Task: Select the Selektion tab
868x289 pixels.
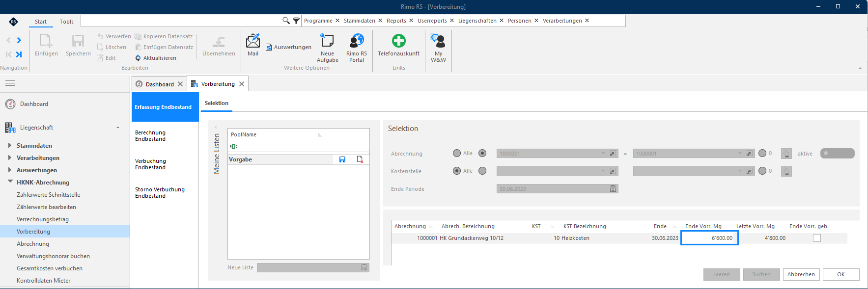Action: [217, 103]
